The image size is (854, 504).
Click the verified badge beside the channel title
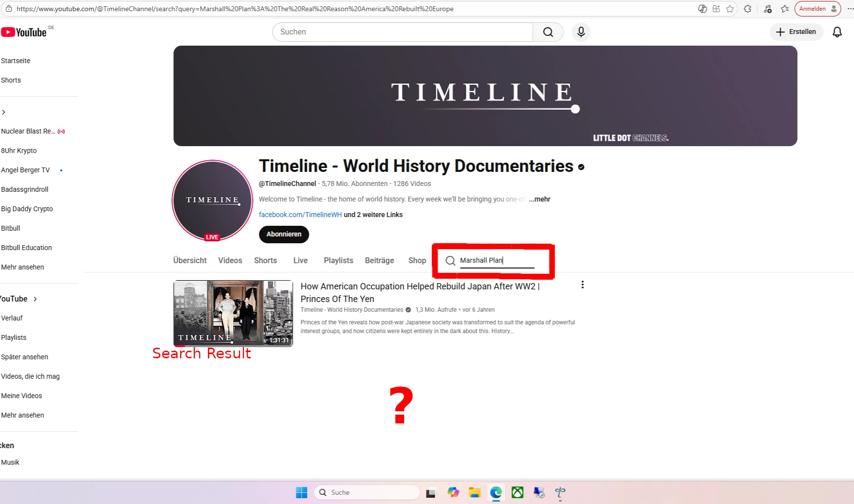click(581, 167)
